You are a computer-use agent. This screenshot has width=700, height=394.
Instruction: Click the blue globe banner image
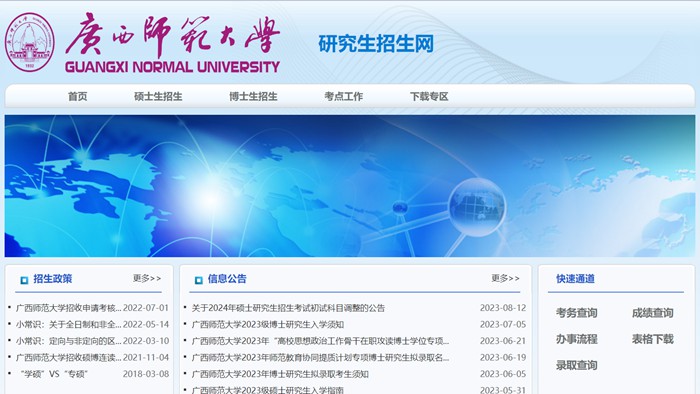click(x=350, y=186)
